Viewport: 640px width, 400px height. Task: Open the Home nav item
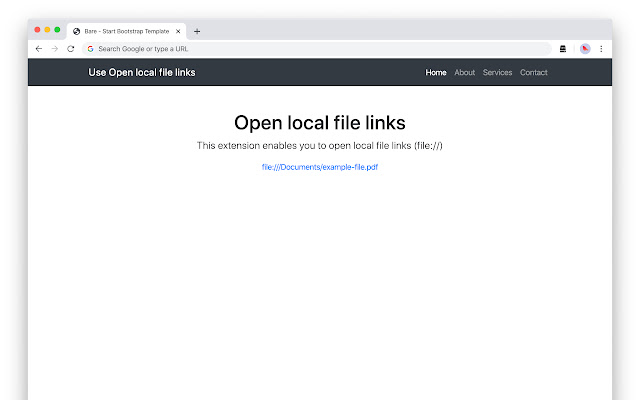436,73
